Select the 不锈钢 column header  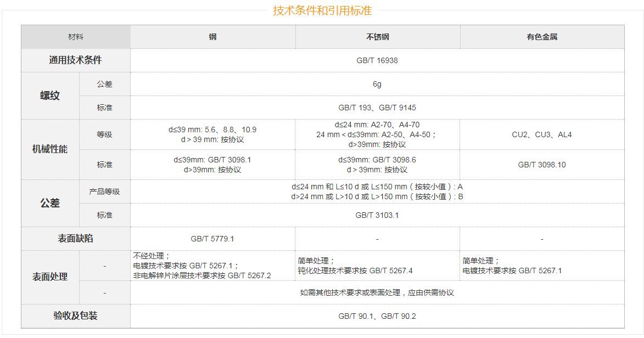click(x=377, y=37)
